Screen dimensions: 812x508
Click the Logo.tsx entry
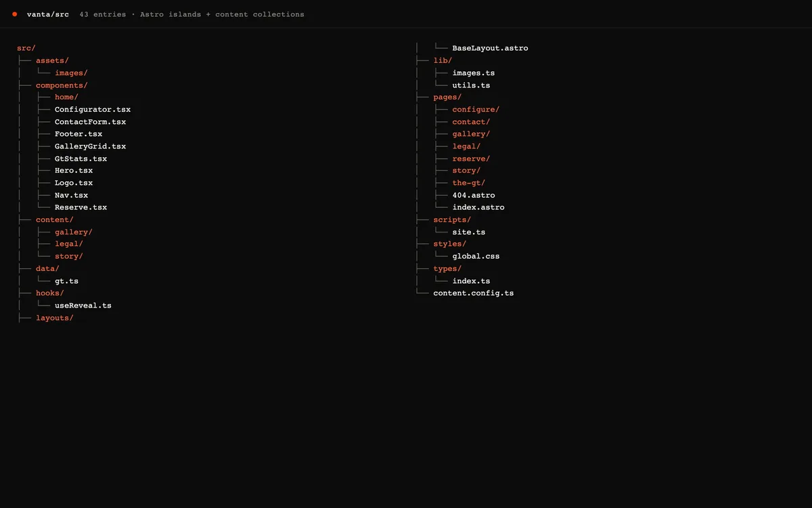coord(74,183)
